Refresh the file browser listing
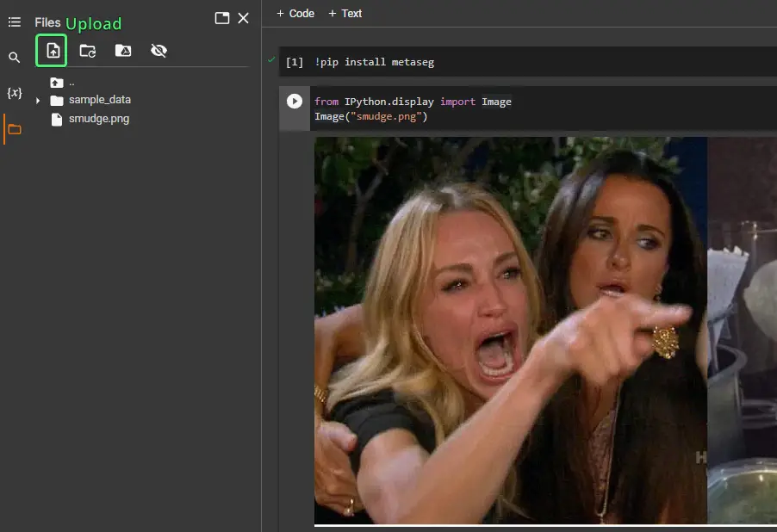The width and height of the screenshot is (777, 532). (x=88, y=51)
